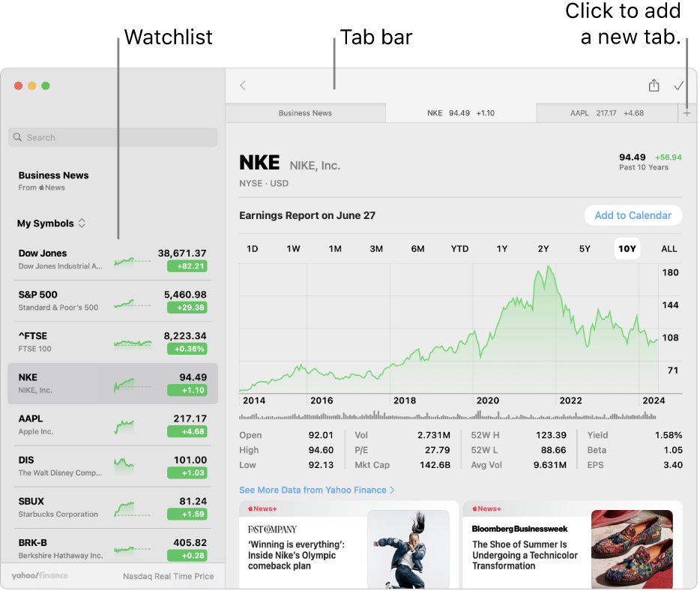
Task: Click the plus icon to add a tab
Action: pyautogui.click(x=687, y=112)
